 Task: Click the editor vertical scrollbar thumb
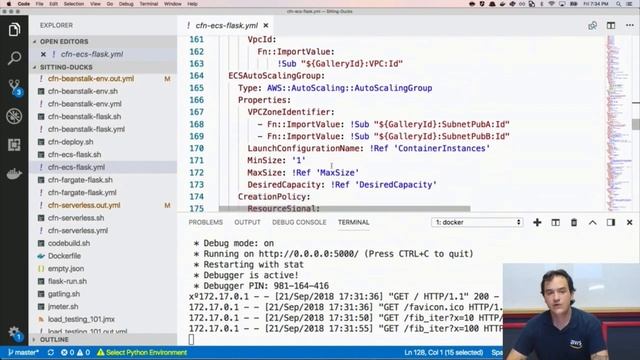tap(636, 124)
